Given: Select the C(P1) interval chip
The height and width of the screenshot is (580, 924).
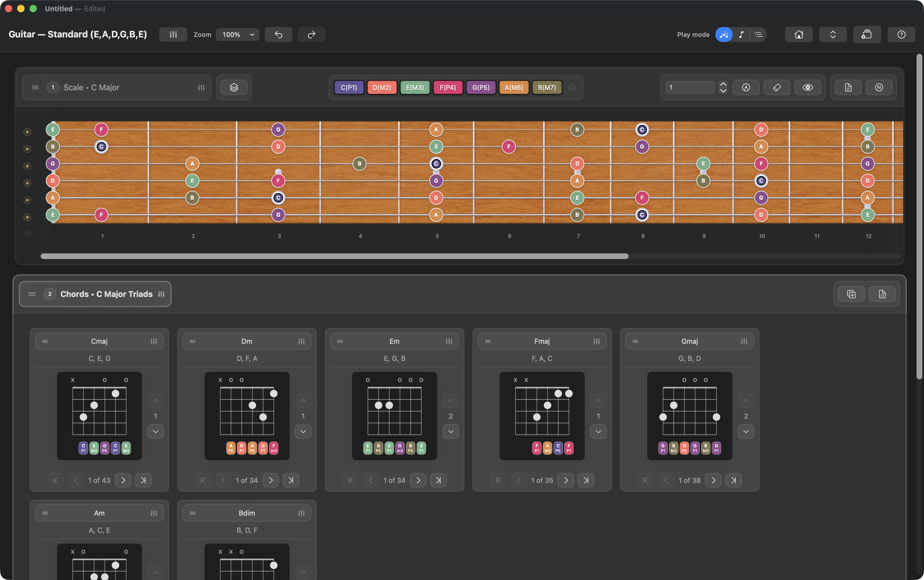Looking at the screenshot, I should 349,87.
